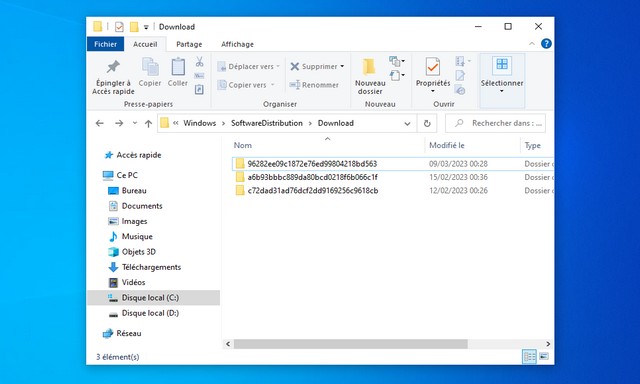The image size is (640, 384).
Task: Go up one folder level
Action: tap(148, 123)
